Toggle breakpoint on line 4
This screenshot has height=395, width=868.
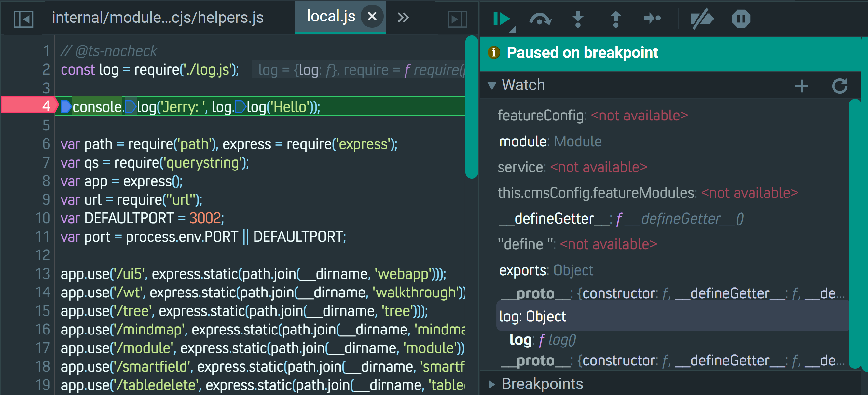[46, 106]
